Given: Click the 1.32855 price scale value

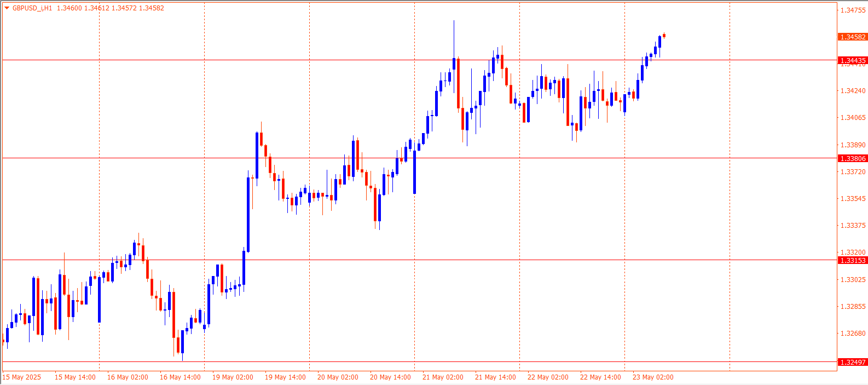Looking at the screenshot, I should point(853,306).
